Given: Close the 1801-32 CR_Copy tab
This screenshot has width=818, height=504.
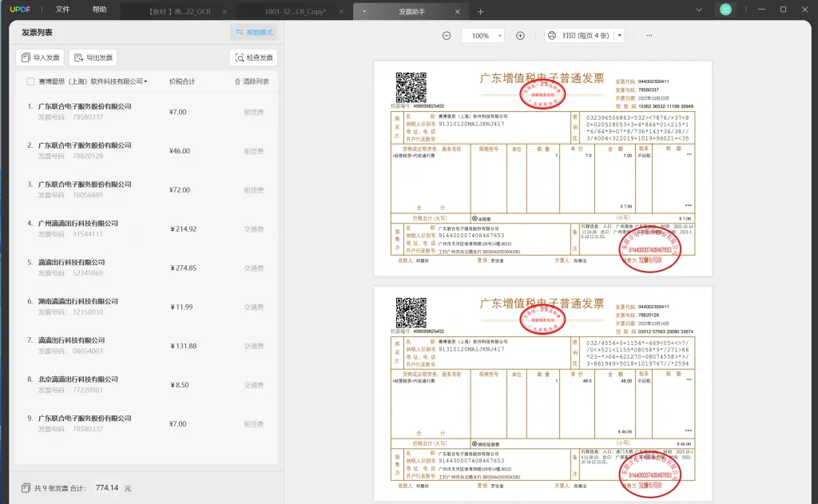Looking at the screenshot, I should tap(341, 11).
